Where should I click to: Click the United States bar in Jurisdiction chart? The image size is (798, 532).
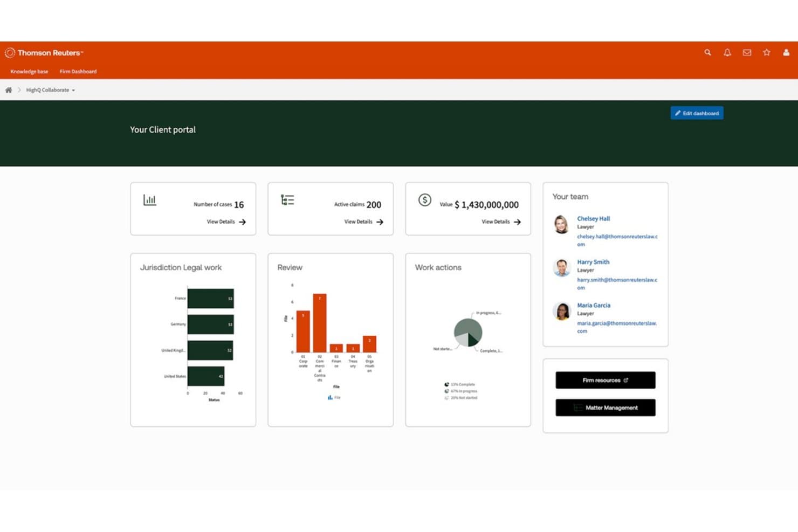(x=206, y=376)
